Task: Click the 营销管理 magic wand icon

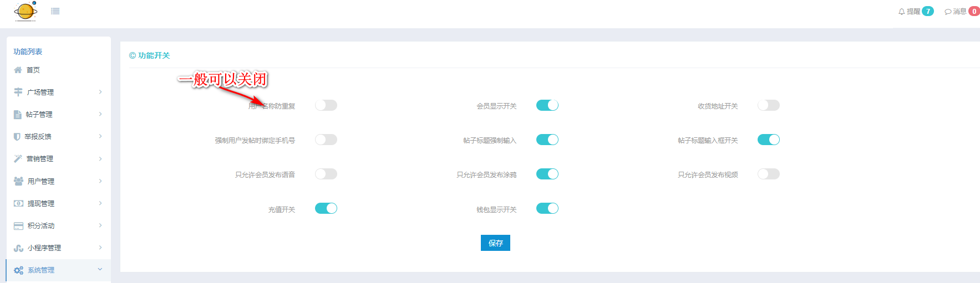Action: point(18,158)
